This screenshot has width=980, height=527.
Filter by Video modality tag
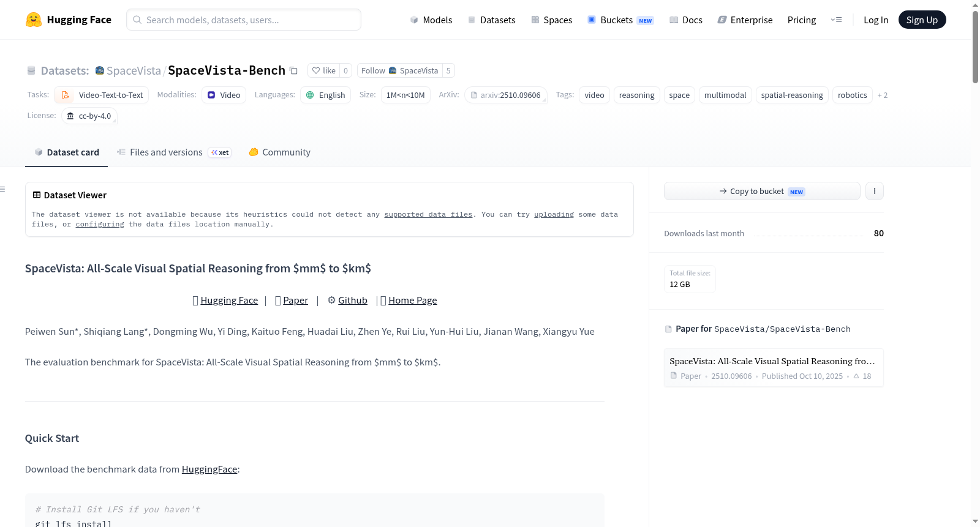point(224,95)
